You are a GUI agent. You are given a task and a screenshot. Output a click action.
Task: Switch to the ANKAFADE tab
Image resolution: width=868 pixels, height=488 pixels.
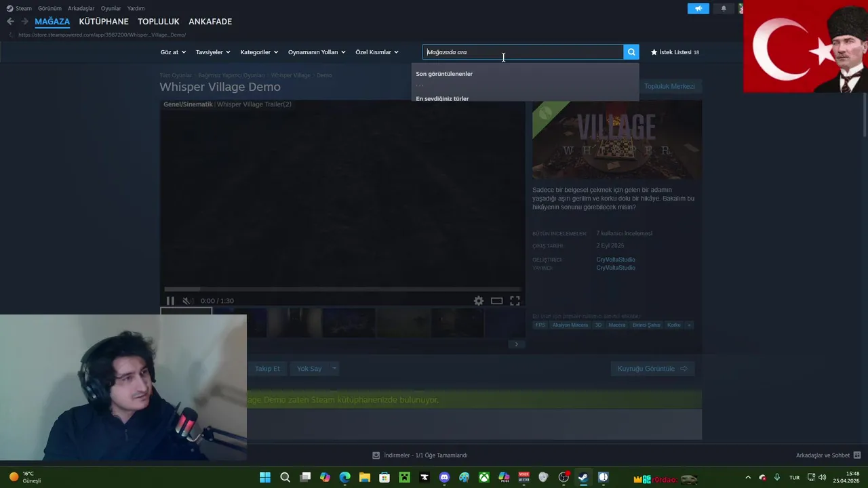[210, 22]
